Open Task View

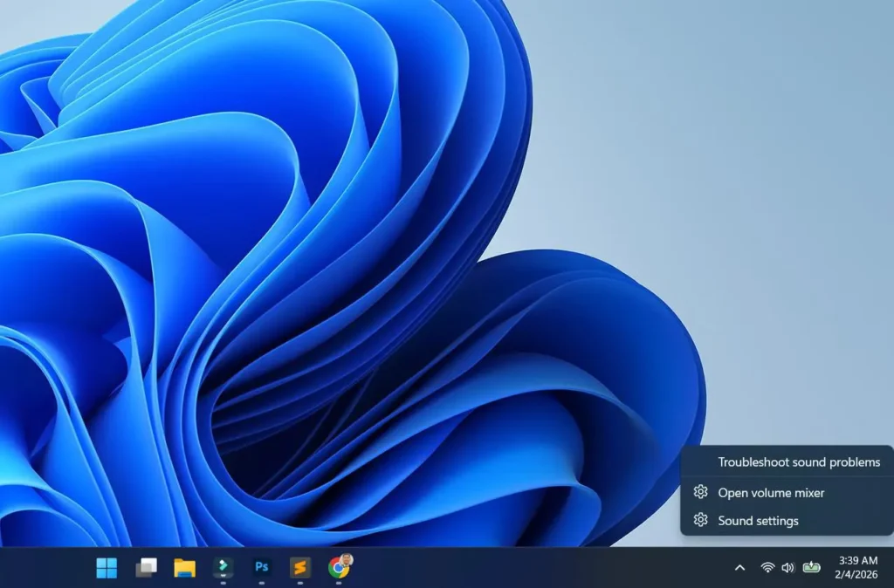pyautogui.click(x=145, y=567)
